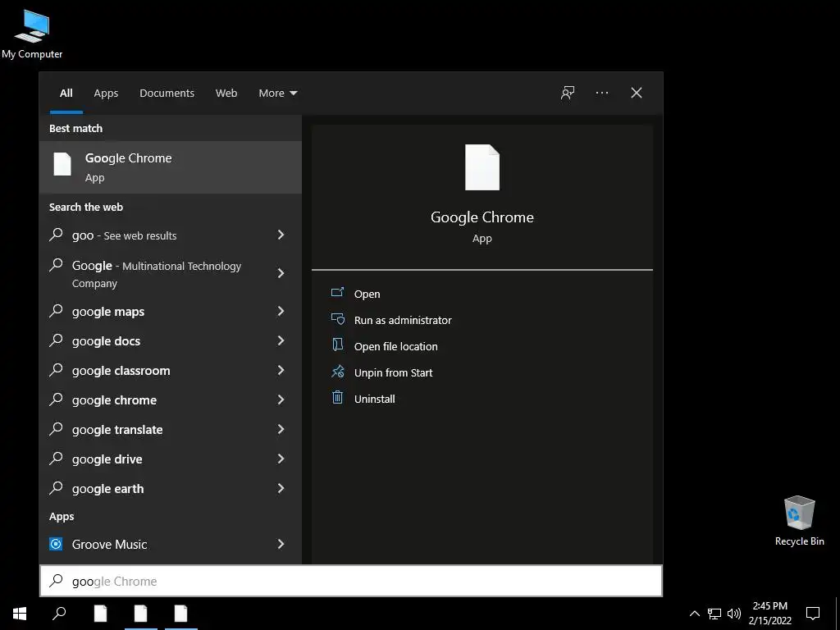Open third blank-file taskbar app icon

(x=181, y=614)
